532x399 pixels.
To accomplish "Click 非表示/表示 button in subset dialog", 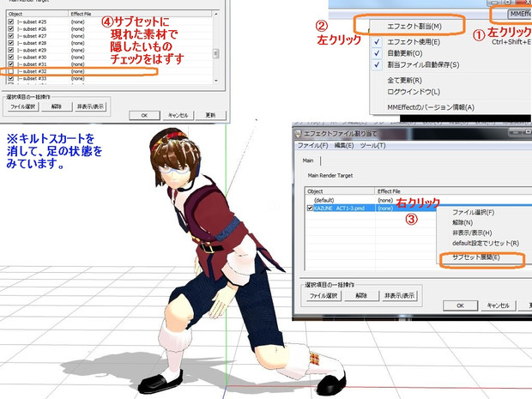I will click(91, 106).
